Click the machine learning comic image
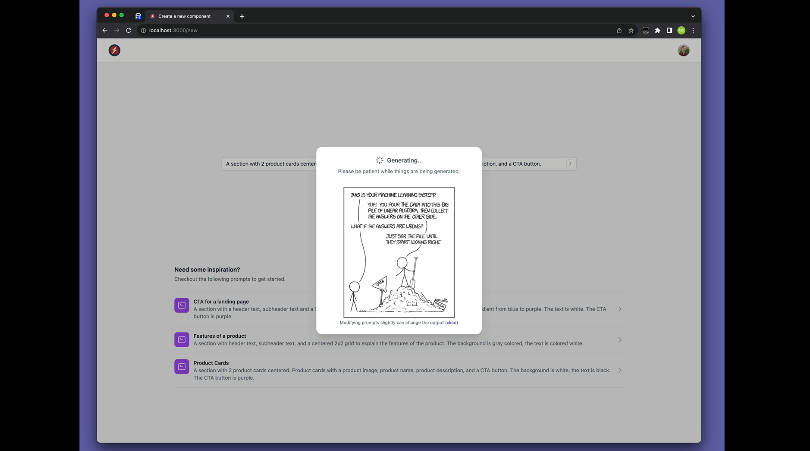 click(399, 252)
